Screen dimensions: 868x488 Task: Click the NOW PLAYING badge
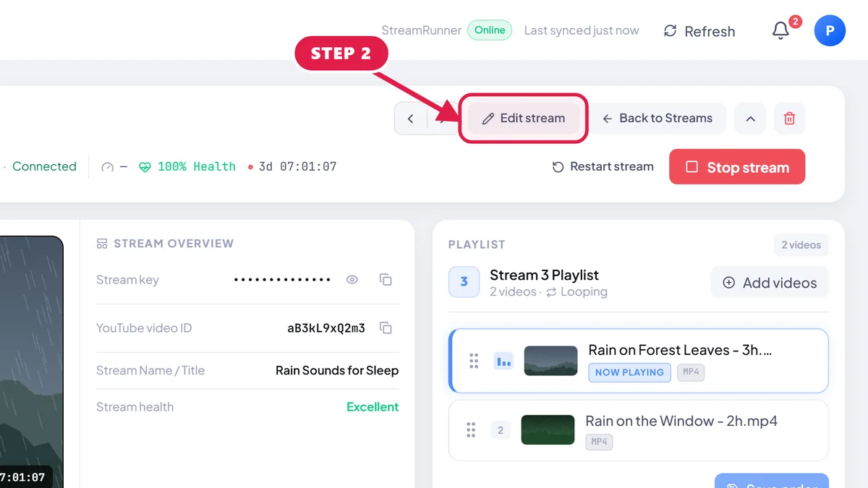629,372
